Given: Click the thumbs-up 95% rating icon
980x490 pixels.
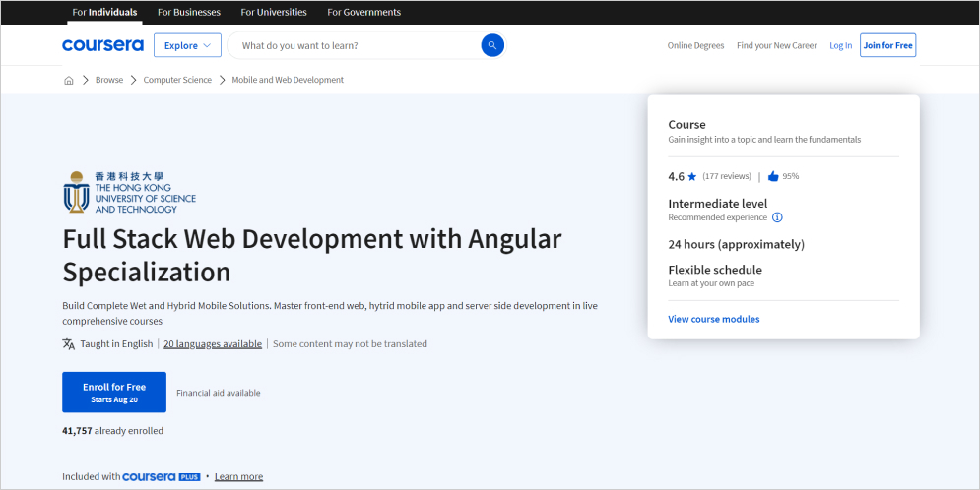Looking at the screenshot, I should pos(773,176).
